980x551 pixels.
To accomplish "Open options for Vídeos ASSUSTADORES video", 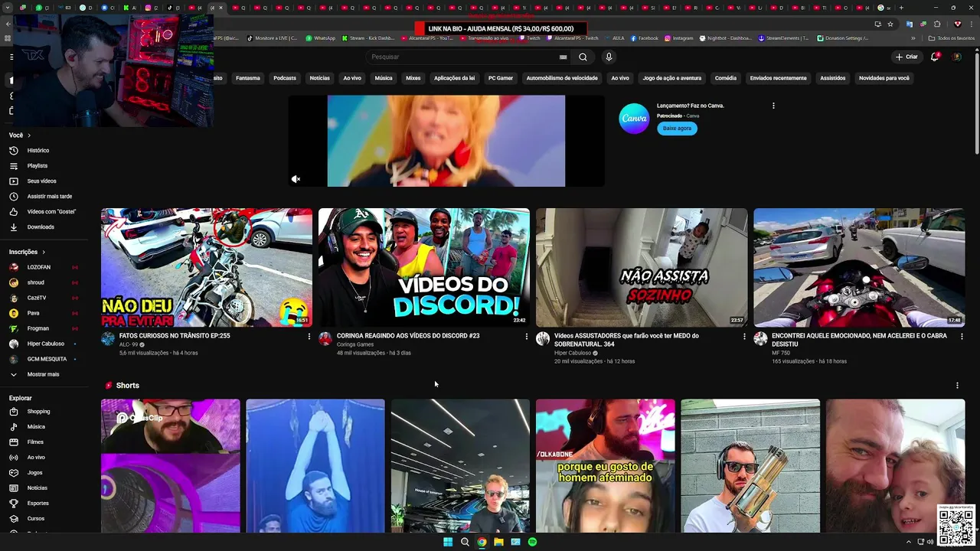I will 744,336.
